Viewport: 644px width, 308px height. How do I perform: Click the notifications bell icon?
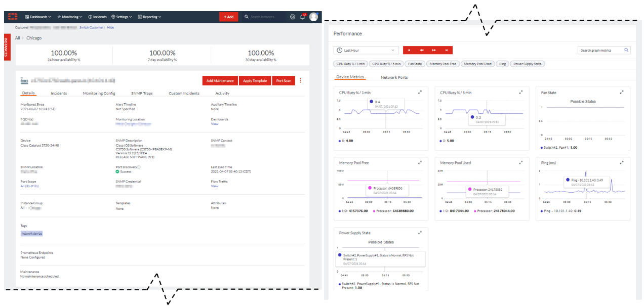click(302, 17)
